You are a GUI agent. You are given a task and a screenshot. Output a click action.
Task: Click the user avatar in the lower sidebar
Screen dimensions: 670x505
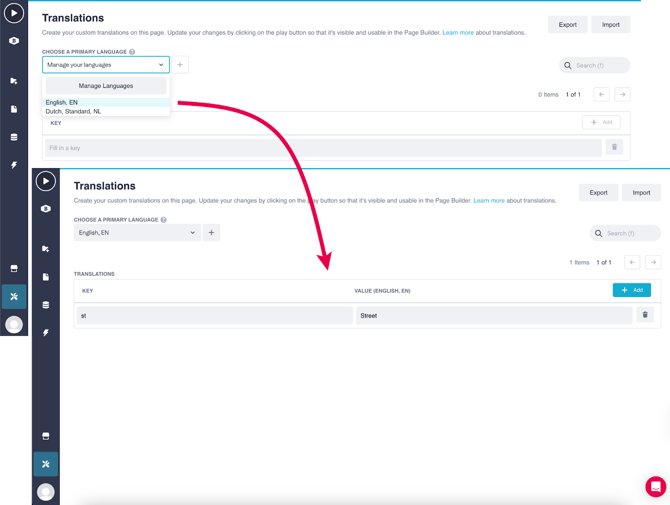point(46,492)
